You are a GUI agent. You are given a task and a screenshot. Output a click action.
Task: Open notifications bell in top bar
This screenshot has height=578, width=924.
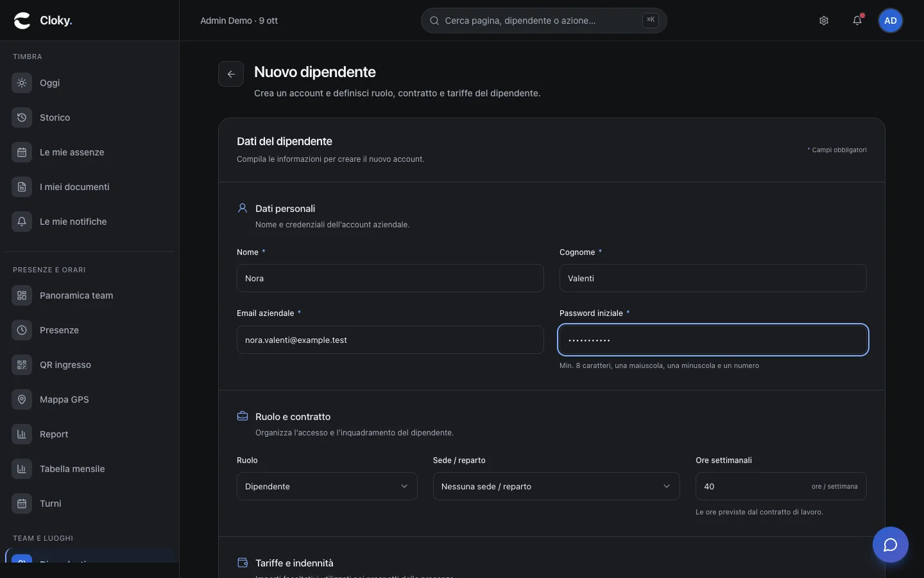[x=857, y=21]
